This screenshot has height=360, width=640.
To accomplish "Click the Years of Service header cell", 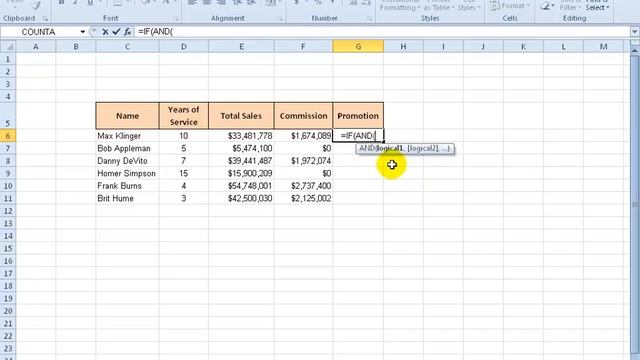I will [184, 116].
